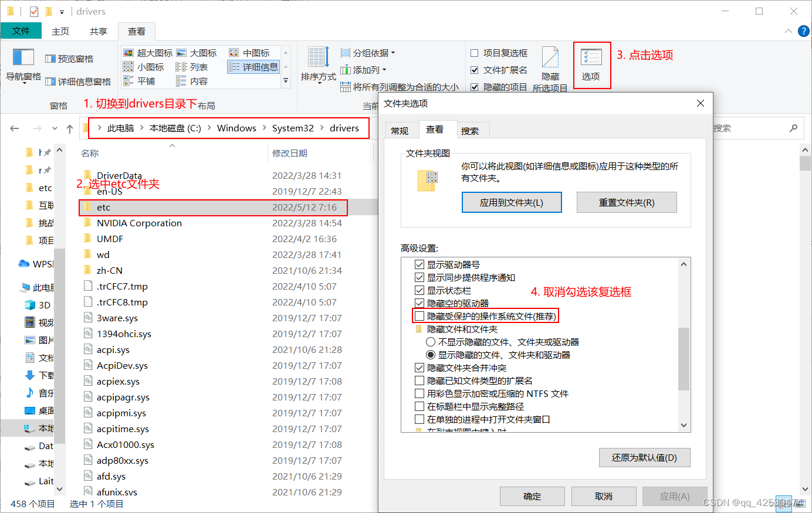Toggle hide folder merge conflicts checkbox
Screen dimensions: 812x513
419,368
